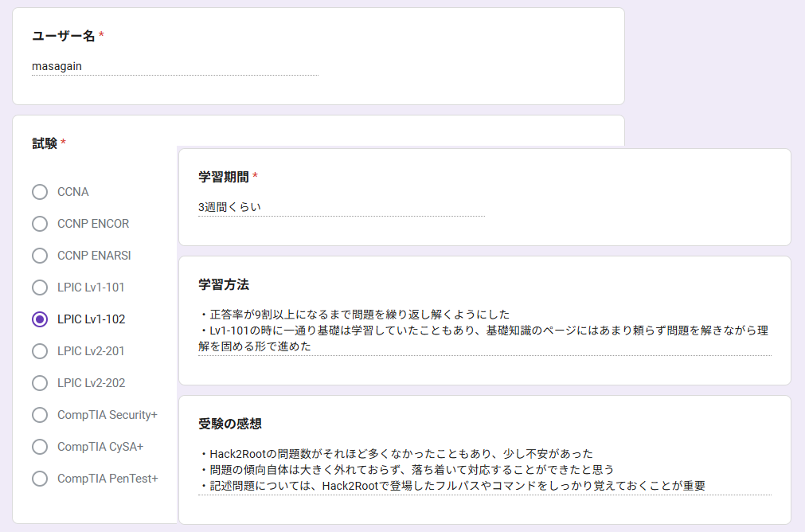The width and height of the screenshot is (805, 532).
Task: Click inside the 受験の感想 answer text area
Action: pyautogui.click(x=484, y=470)
